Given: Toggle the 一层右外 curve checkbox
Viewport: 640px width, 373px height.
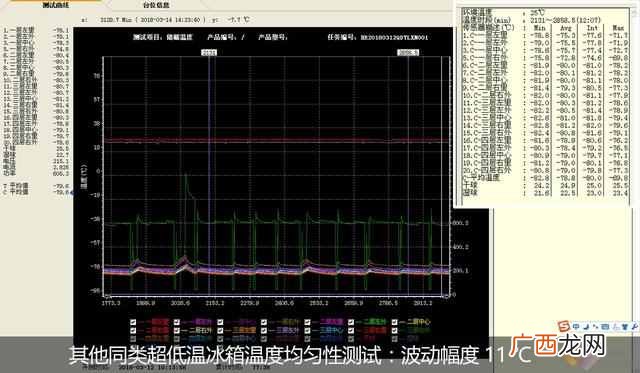Looking at the screenshot, I should coord(264,322).
